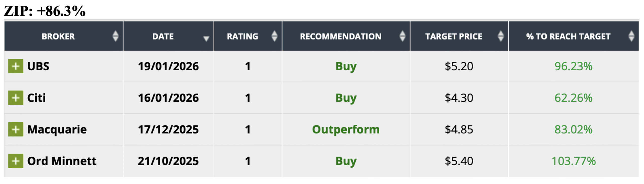Image resolution: width=644 pixels, height=184 pixels.
Task: Expand the UBS broker row
Action: [16, 66]
